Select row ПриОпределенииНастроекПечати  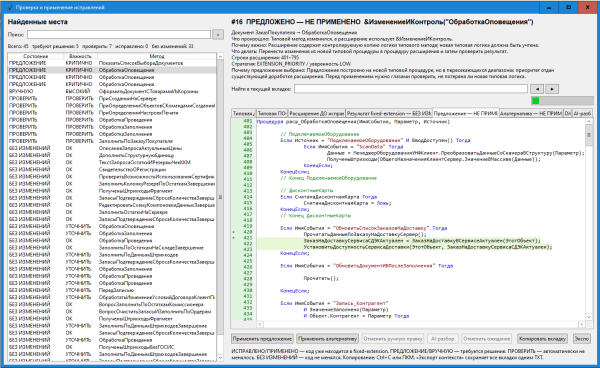112,113
